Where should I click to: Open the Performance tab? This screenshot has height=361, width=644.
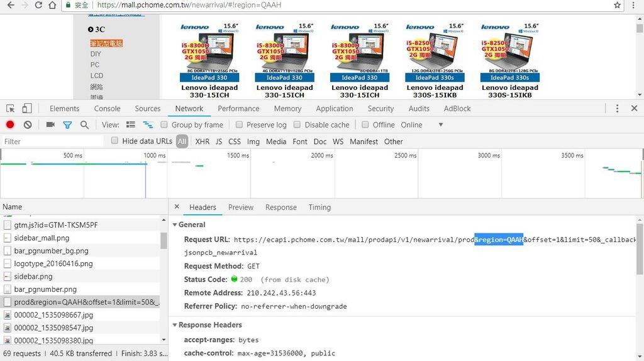coord(238,108)
